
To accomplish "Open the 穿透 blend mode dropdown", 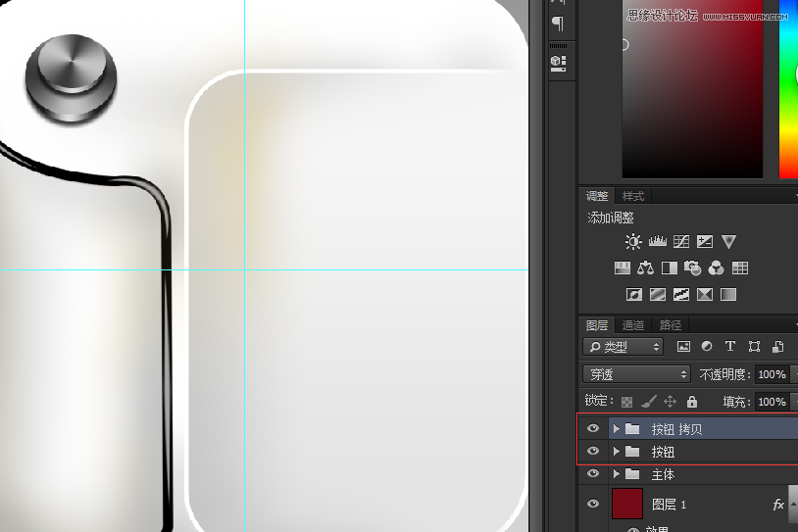I will [636, 374].
